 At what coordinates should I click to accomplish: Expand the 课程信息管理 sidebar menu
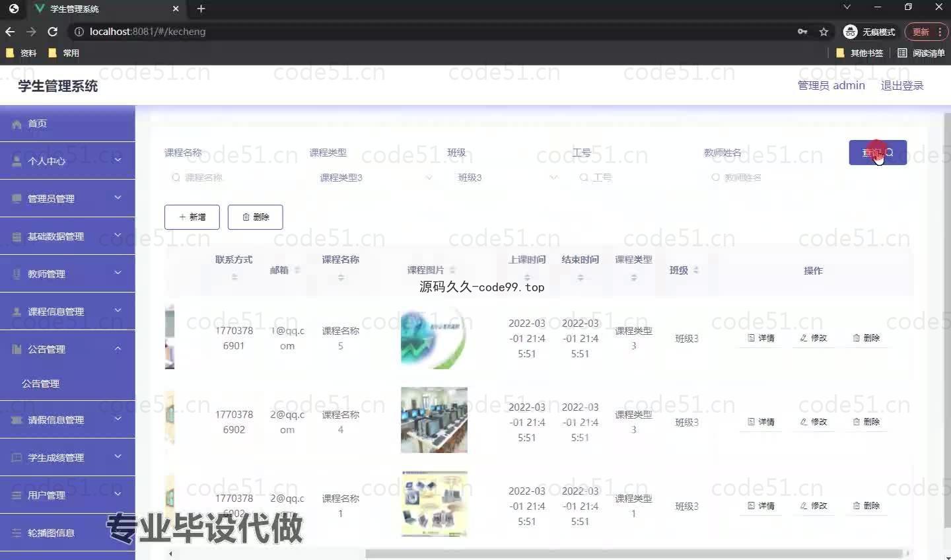click(67, 311)
